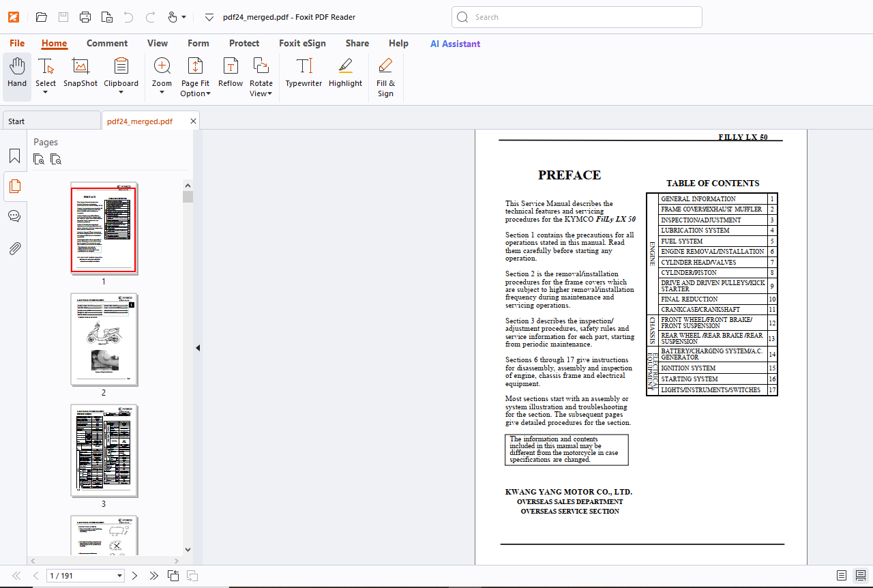Click the create PDF page icon
Screen dimensions: 873x588
pyautogui.click(x=107, y=17)
